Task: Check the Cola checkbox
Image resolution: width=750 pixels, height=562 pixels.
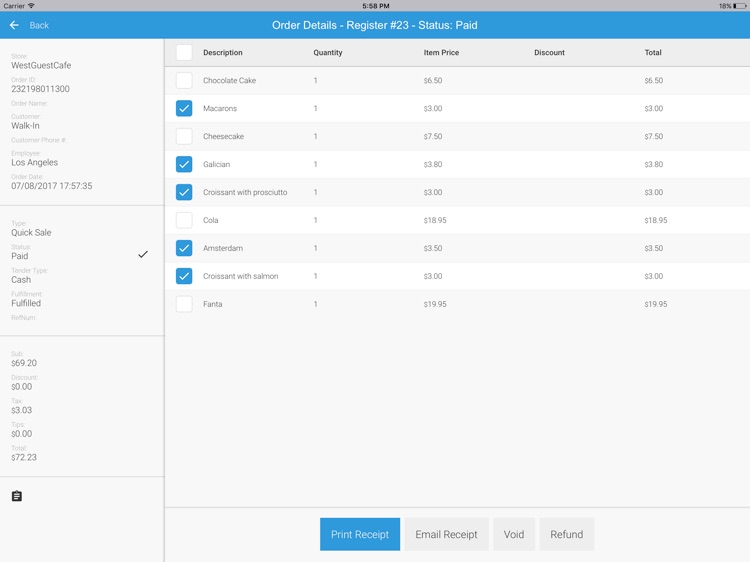Action: pos(184,220)
